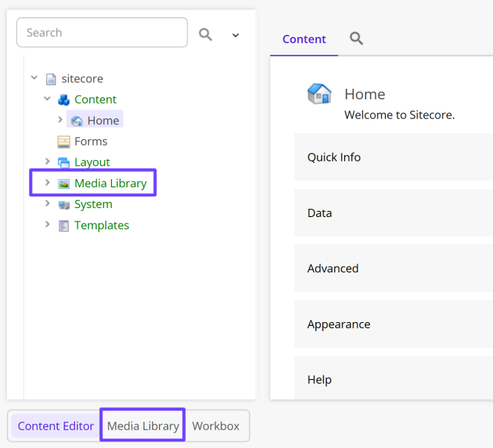Expand the Data section

coord(394,213)
